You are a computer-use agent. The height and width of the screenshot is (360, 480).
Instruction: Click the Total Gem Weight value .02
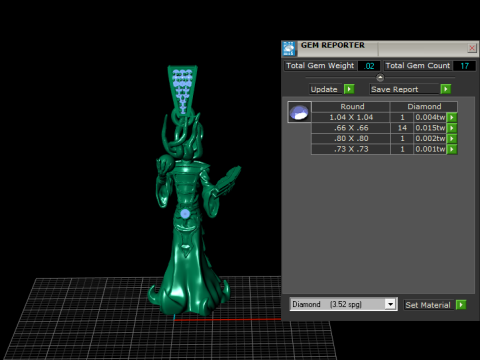[x=369, y=66]
